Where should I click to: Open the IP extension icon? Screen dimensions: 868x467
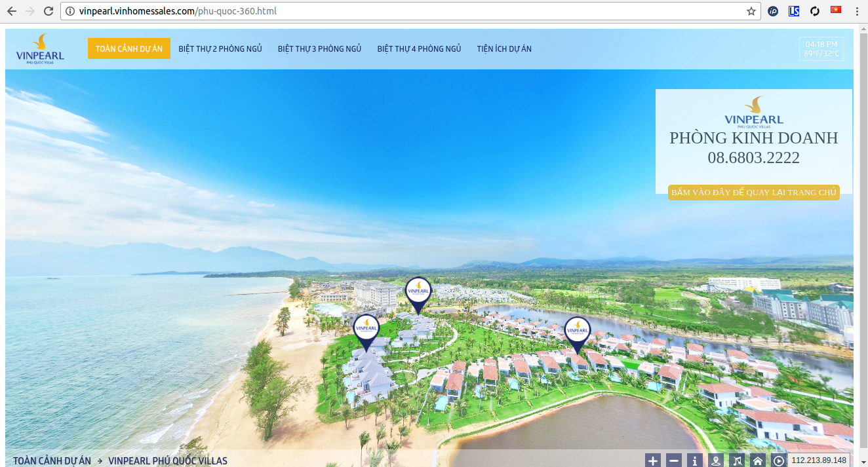pyautogui.click(x=773, y=11)
